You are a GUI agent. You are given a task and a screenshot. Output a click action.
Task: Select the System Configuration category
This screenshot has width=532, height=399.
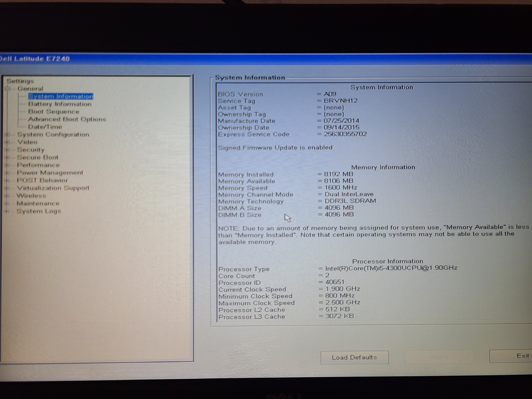click(x=53, y=135)
